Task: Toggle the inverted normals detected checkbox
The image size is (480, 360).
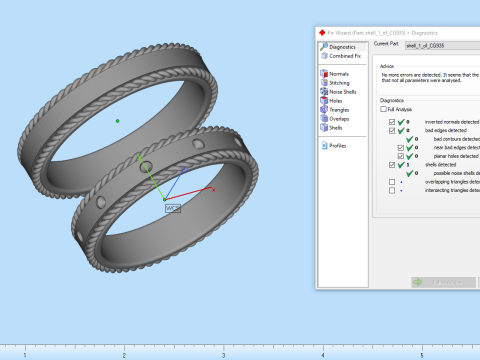Action: click(392, 122)
